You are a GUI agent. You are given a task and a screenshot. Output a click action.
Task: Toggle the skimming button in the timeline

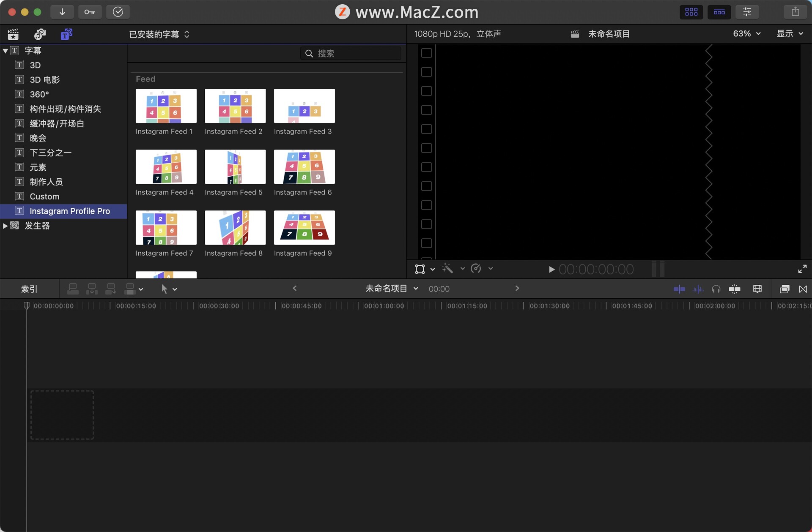tap(679, 289)
